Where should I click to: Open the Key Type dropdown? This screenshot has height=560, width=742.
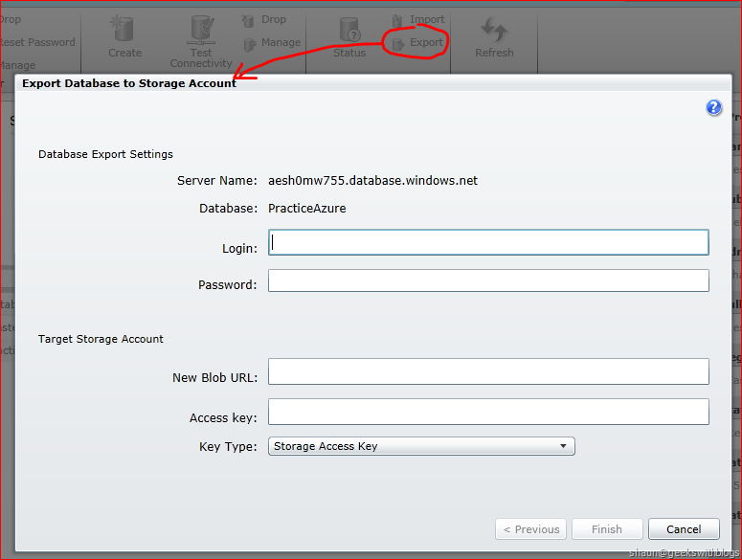click(x=421, y=446)
